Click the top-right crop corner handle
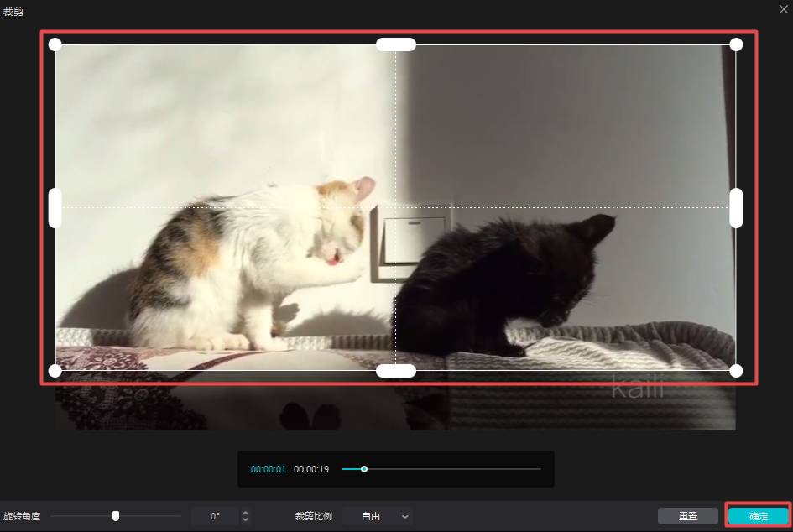Screen dimensions: 793x532 pyautogui.click(x=736, y=44)
